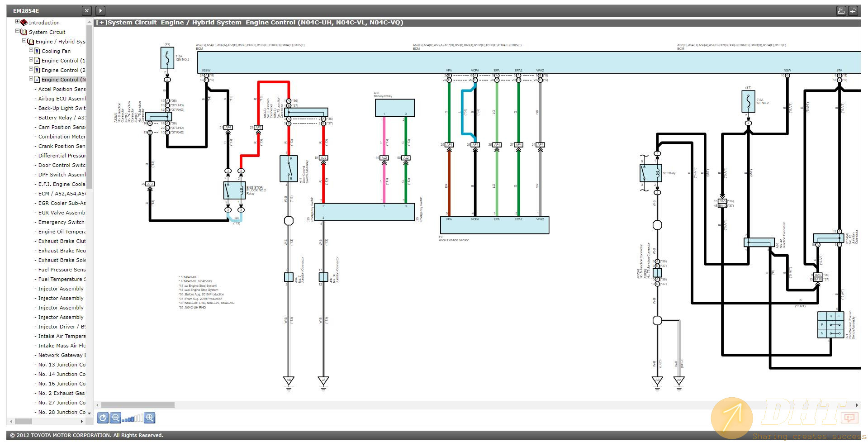This screenshot has height=442, width=868.
Task: Click the document icon beside Engine Control (1
Action: click(37, 60)
